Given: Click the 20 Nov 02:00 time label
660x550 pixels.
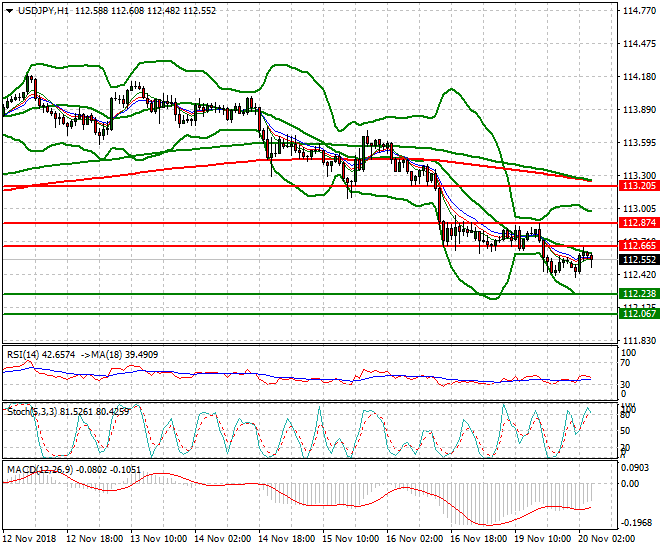Looking at the screenshot, I should pyautogui.click(x=607, y=539).
